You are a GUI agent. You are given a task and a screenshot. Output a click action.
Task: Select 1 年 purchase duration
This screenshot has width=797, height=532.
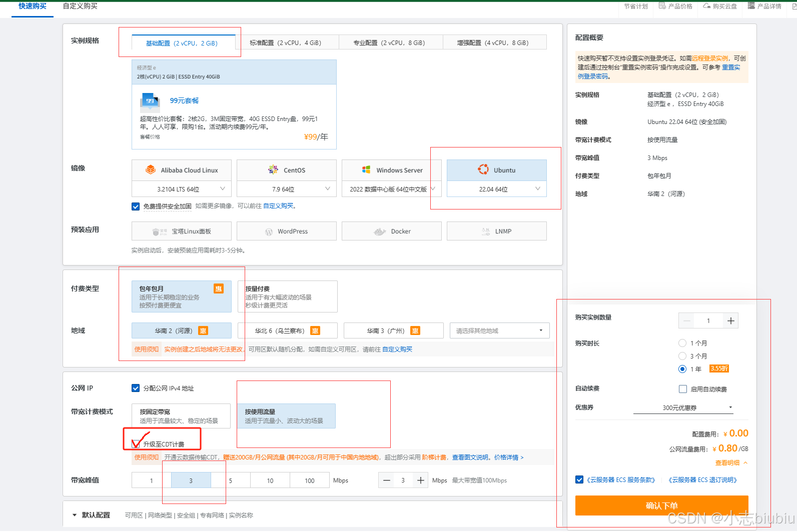click(682, 369)
